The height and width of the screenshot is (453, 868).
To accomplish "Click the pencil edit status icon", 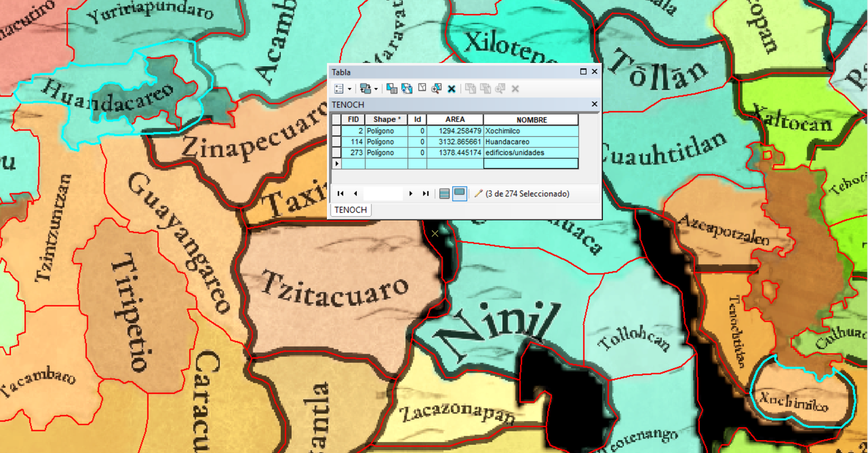I will tap(478, 193).
